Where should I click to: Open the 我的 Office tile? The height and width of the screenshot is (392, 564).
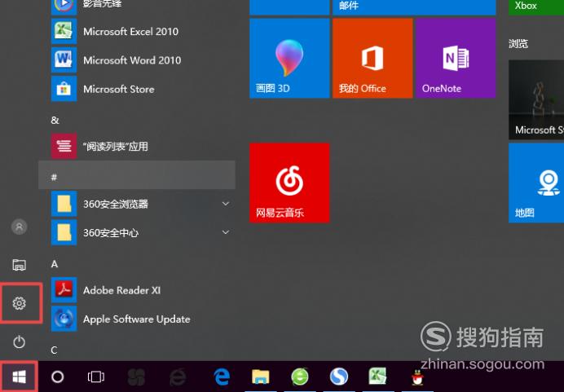[372, 58]
